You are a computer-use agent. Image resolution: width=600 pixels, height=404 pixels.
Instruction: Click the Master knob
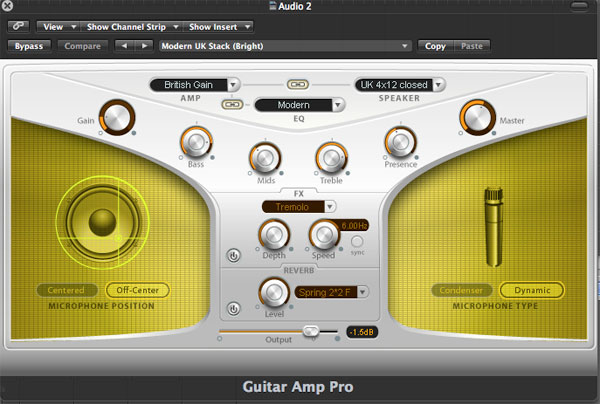pos(477,117)
